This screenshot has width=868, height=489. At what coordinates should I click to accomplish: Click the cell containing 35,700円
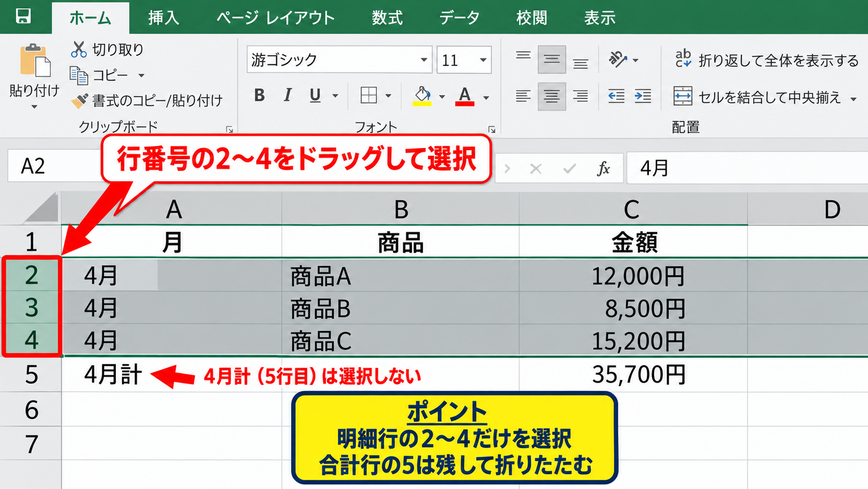633,375
